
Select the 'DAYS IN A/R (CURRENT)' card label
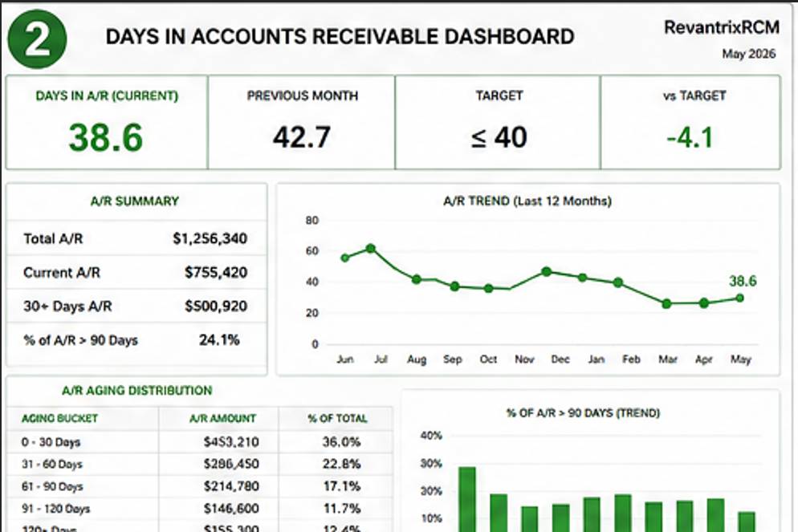click(x=107, y=95)
